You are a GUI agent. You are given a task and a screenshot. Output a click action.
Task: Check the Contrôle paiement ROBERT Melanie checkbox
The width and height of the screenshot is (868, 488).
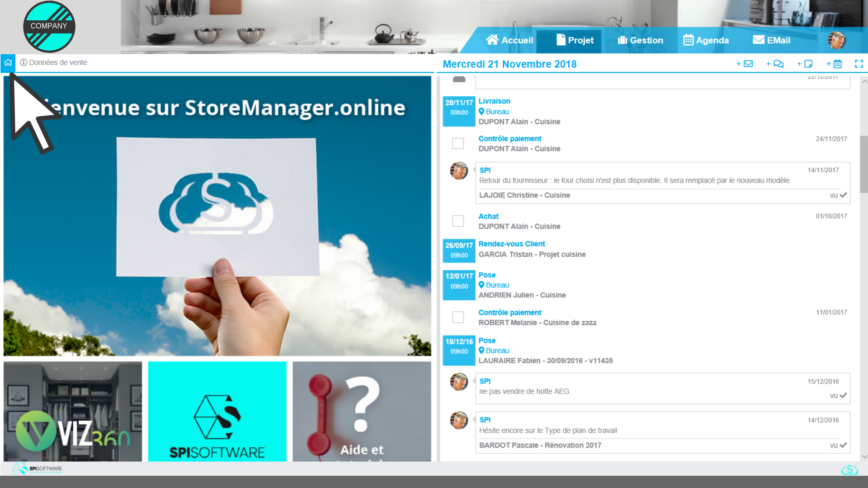458,317
